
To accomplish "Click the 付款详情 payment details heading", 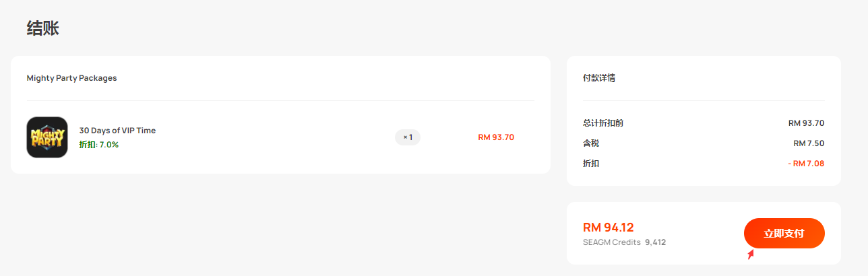I will click(x=599, y=78).
